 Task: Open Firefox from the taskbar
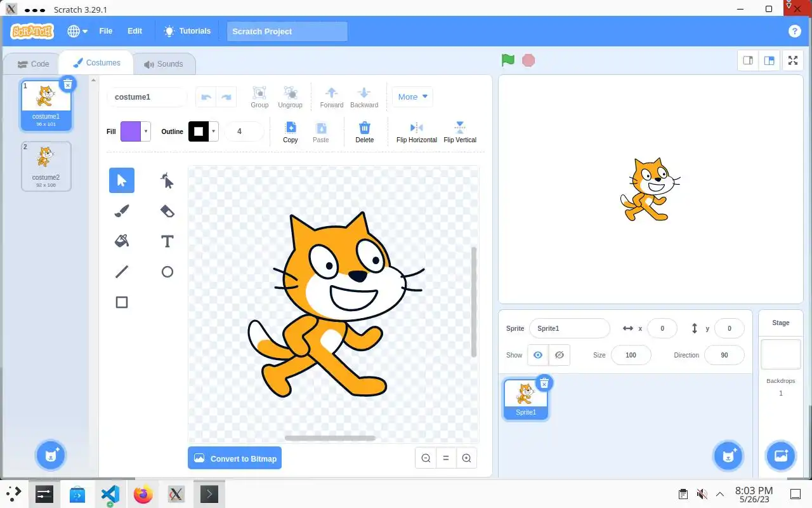143,494
